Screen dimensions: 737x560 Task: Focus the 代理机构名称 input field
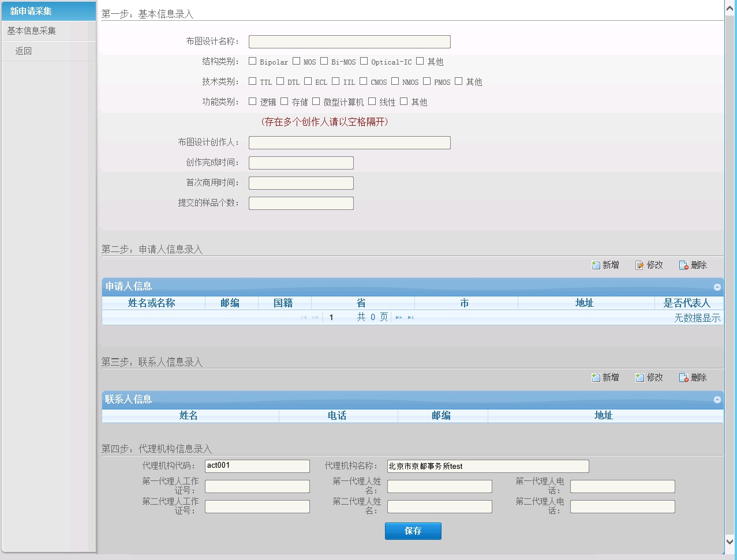click(x=488, y=467)
